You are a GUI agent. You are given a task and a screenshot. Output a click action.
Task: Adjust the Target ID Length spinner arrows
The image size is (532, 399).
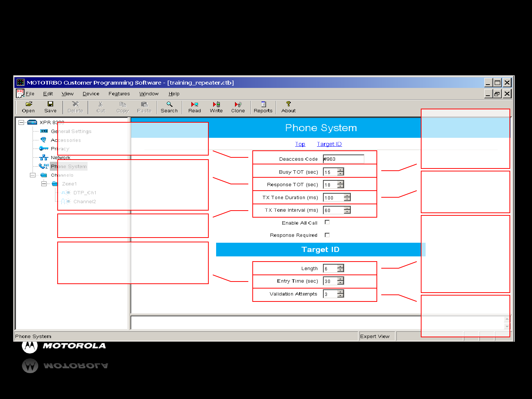click(x=341, y=268)
